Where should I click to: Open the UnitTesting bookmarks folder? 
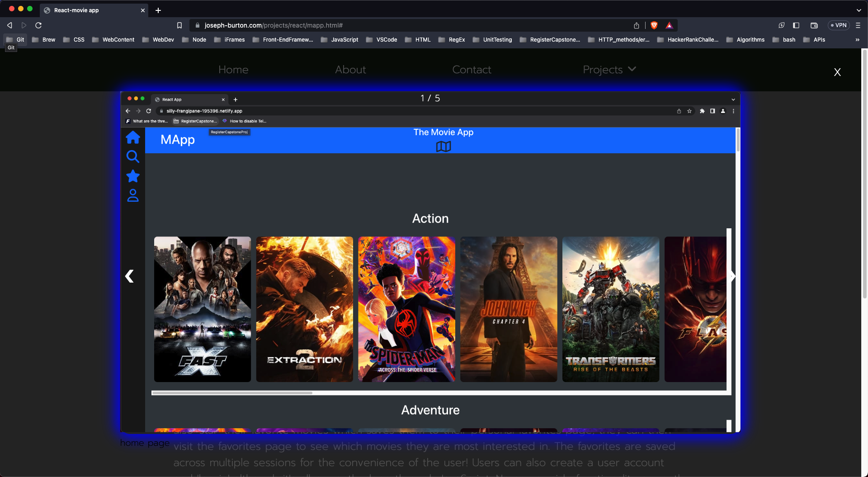tap(492, 40)
